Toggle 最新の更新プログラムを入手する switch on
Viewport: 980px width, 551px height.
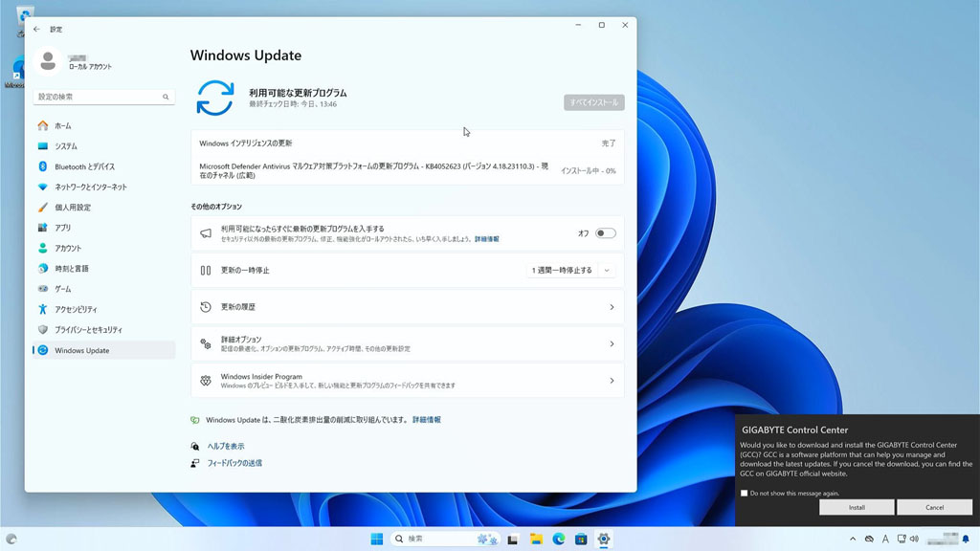[605, 233]
